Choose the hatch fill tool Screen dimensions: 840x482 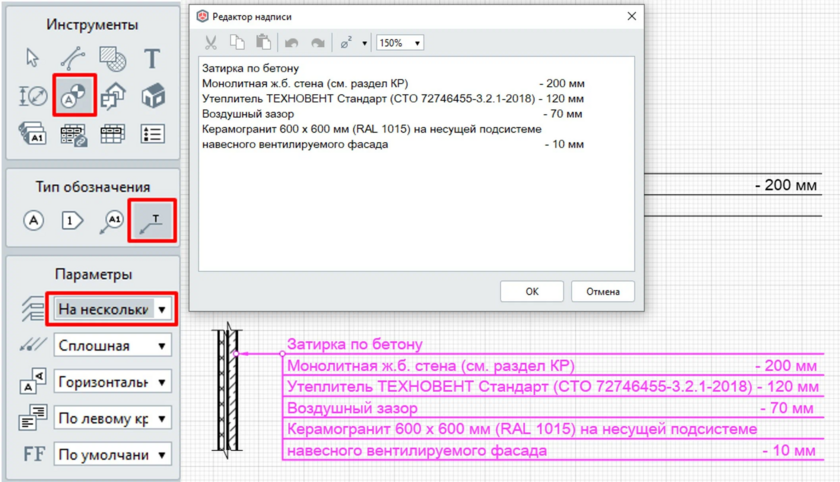tap(112, 59)
